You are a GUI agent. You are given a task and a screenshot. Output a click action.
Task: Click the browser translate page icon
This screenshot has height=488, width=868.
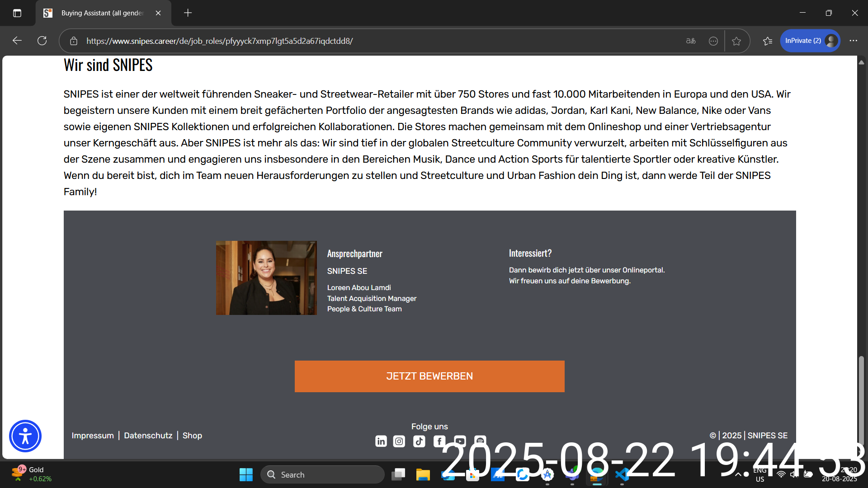coord(690,41)
